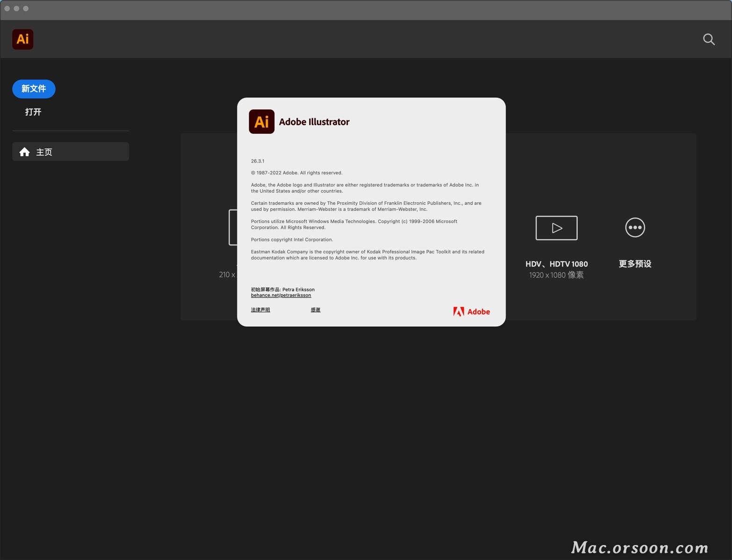The image size is (732, 560).
Task: Click the HDV、HDTV 1080 preset label
Action: (x=556, y=264)
